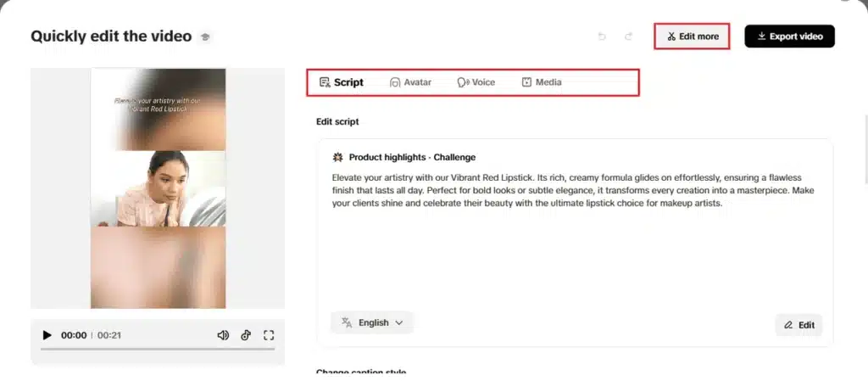Click the video preview thumbnail
The image size is (868, 381).
[158, 188]
